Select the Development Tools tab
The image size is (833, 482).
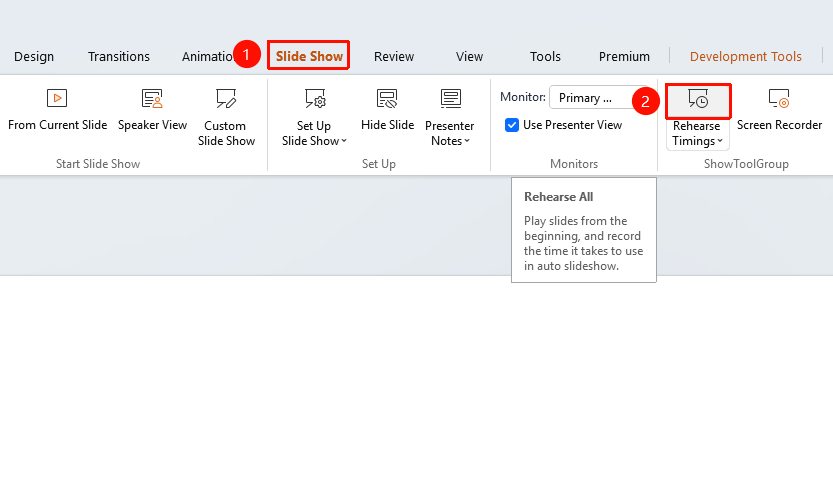pos(745,56)
